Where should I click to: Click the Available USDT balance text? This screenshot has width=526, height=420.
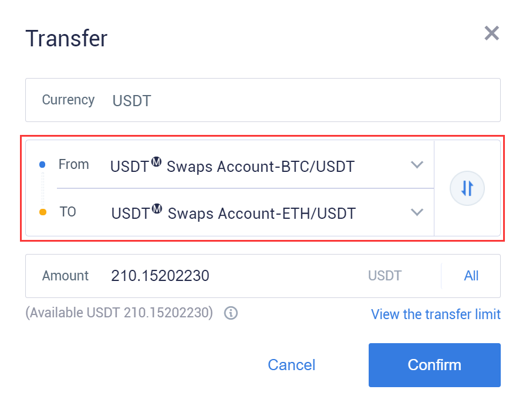tap(119, 313)
